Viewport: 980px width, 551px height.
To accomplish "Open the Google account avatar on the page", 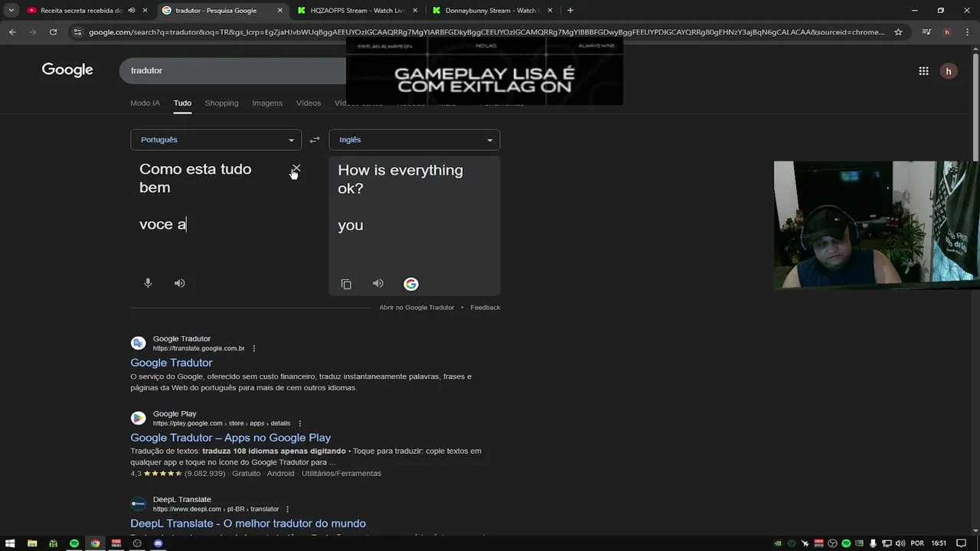I will (949, 71).
